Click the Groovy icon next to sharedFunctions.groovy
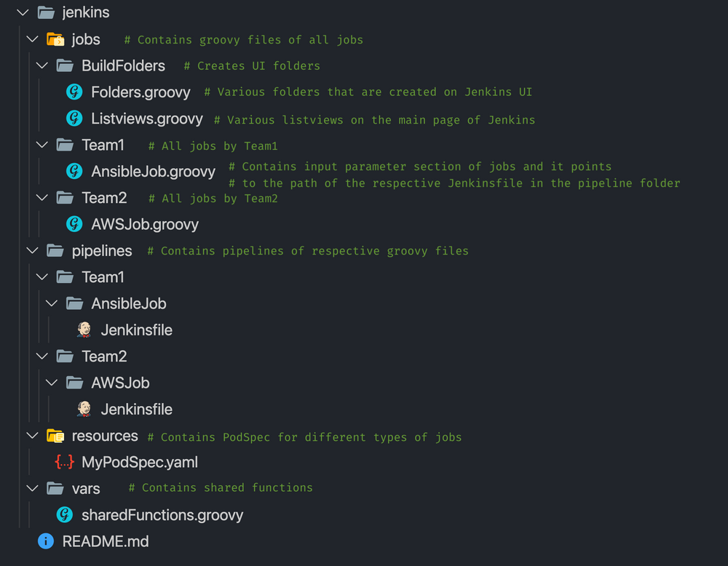The width and height of the screenshot is (728, 566). click(64, 515)
